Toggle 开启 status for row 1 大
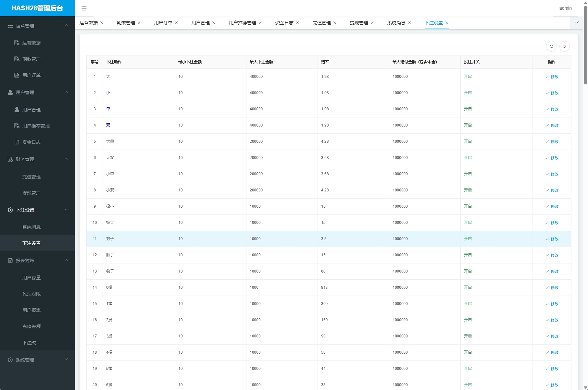Image resolution: width=588 pixels, height=390 pixels. [x=468, y=77]
